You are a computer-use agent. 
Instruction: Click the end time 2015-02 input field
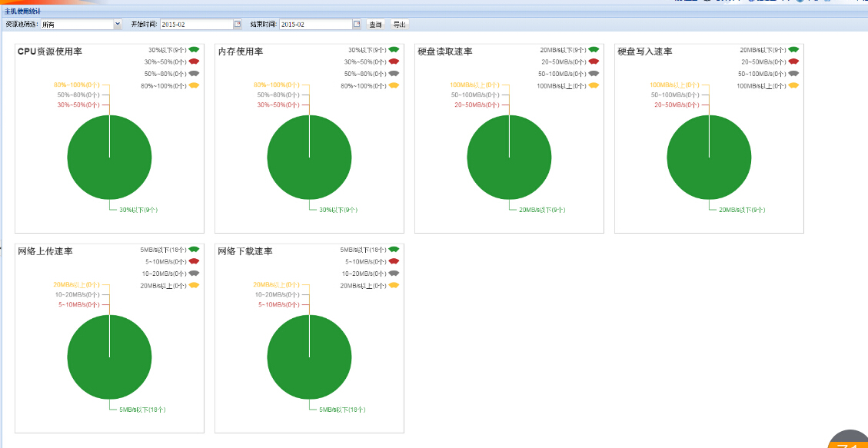click(315, 25)
